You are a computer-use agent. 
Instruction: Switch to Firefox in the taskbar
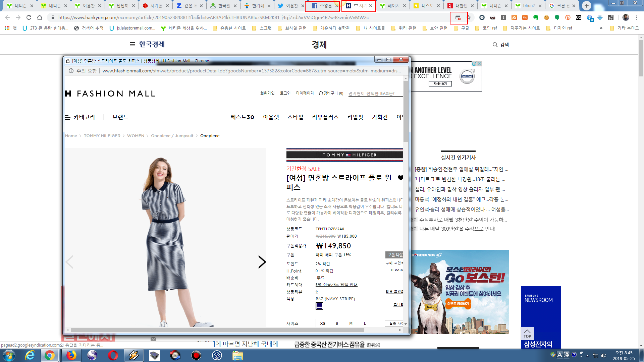click(x=71, y=355)
